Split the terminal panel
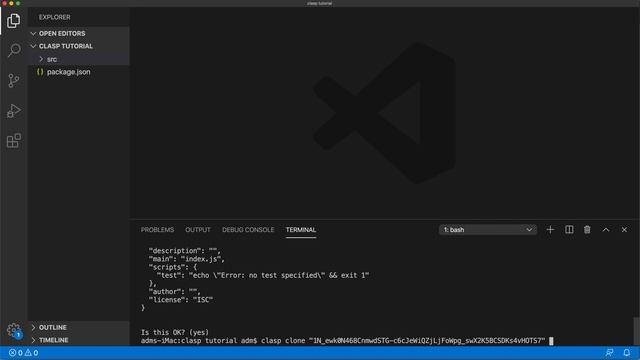This screenshot has height=360, width=640. tap(569, 230)
